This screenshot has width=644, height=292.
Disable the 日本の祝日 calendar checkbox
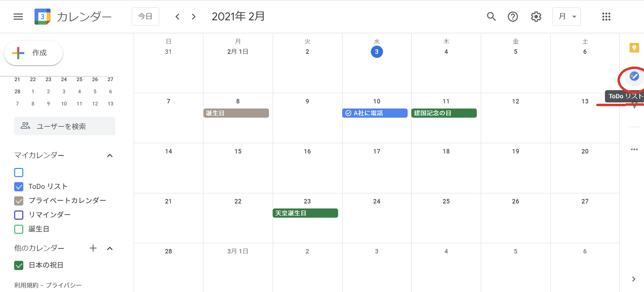tap(19, 265)
